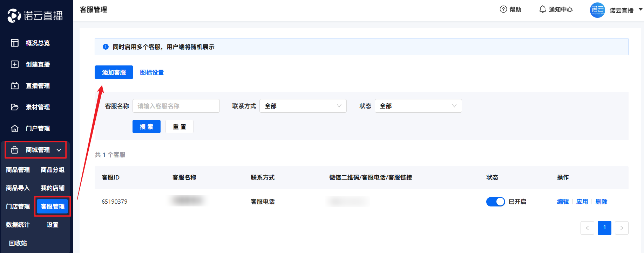Screen dimensions: 644x253
Task: Open 直播管理 via its TV icon
Action: (15, 86)
